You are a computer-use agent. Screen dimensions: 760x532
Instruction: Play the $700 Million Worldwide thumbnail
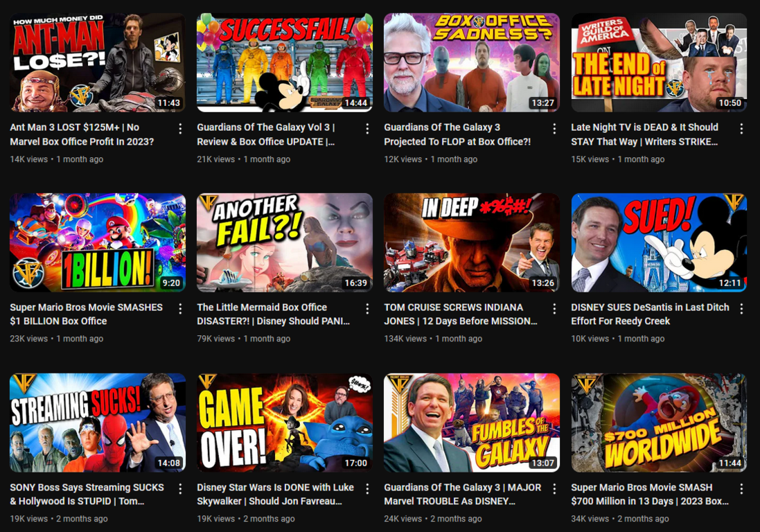659,423
